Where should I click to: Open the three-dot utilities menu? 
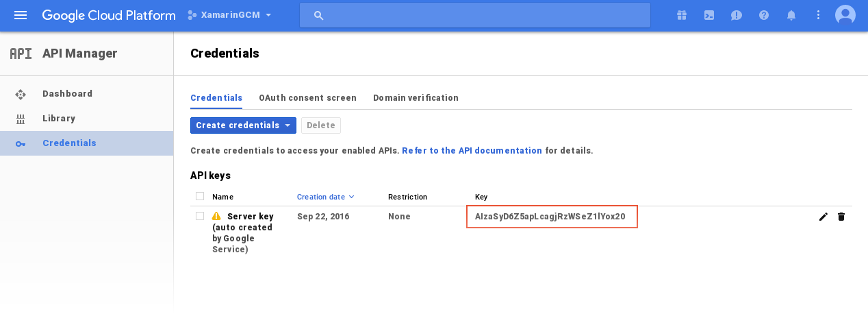(x=818, y=15)
